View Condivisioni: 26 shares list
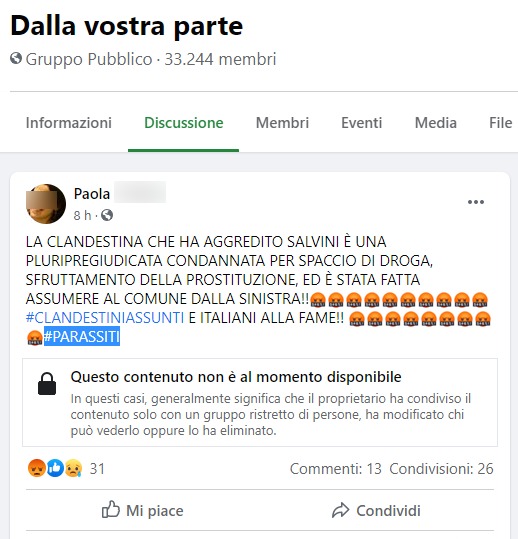 441,469
